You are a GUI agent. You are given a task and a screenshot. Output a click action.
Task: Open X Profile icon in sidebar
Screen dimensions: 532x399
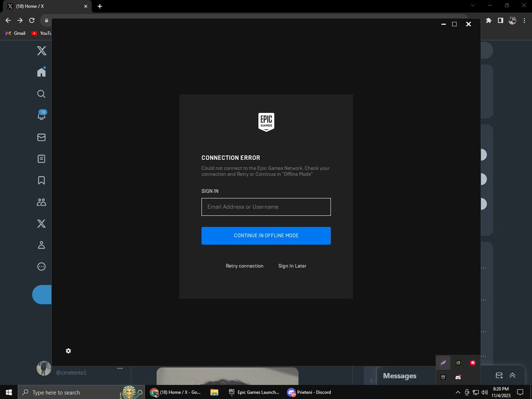point(41,245)
